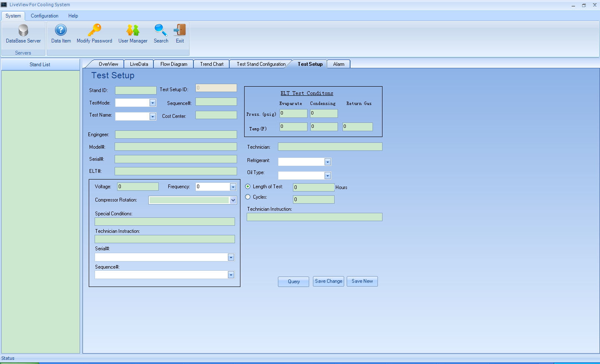Open Modify Password key icon

(95, 30)
